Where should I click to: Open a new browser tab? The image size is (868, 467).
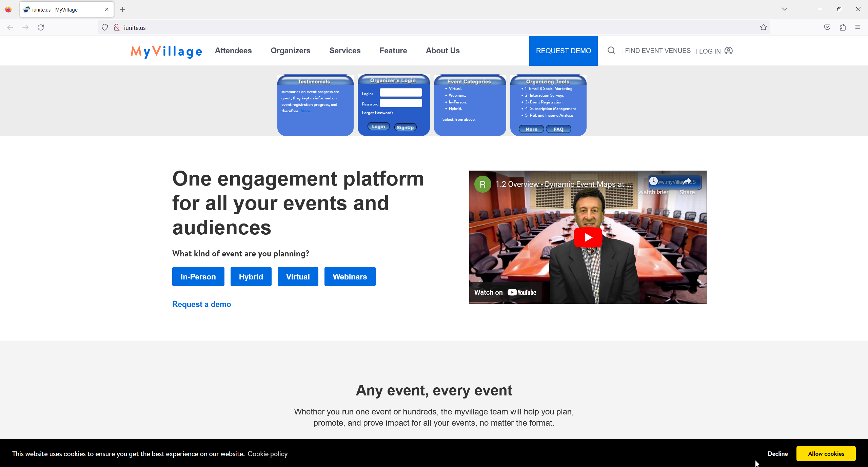[x=123, y=9]
